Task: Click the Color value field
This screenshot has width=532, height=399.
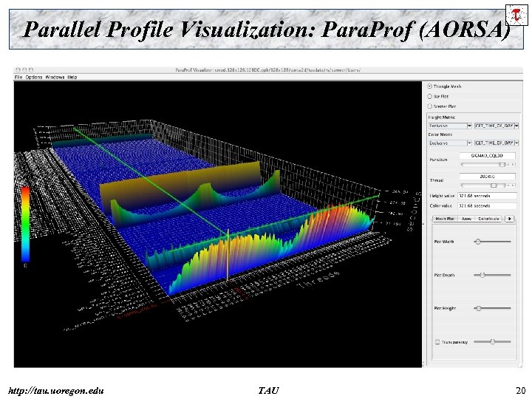Action: (487, 206)
